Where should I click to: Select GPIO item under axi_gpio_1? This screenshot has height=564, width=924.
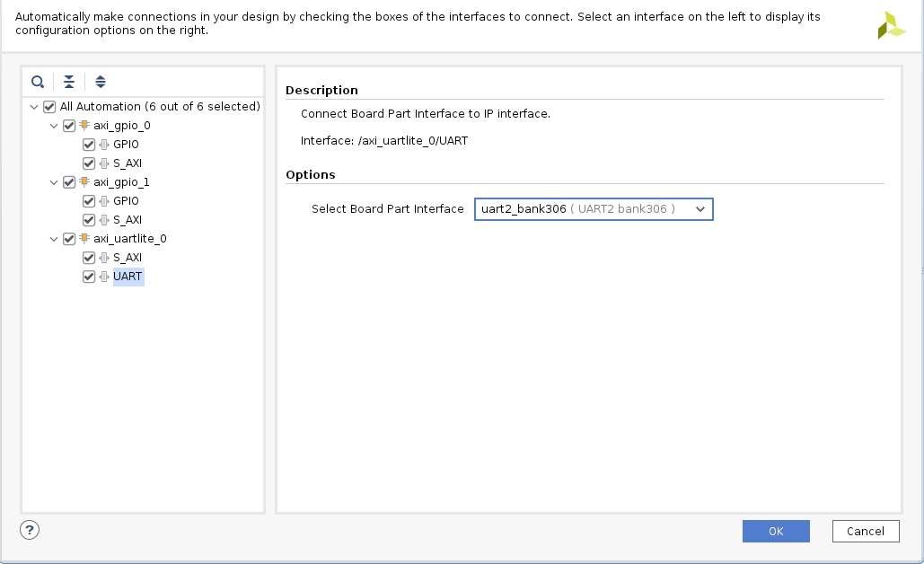[126, 201]
